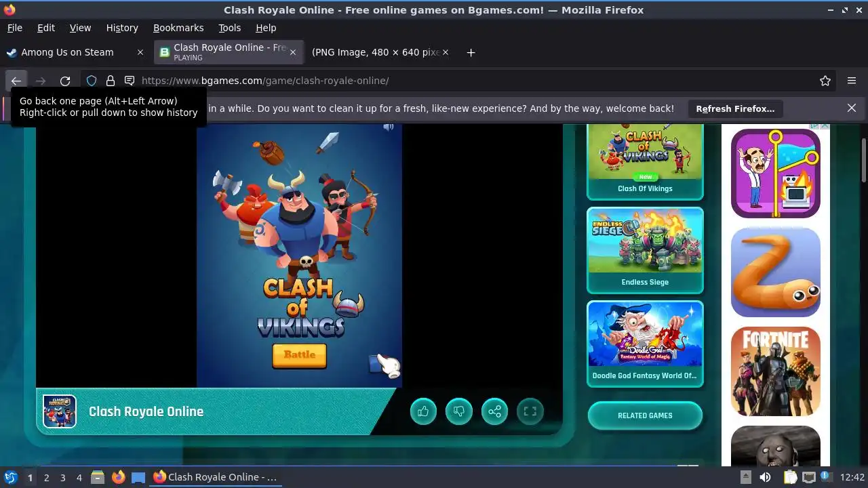
Task: Open the Help menu
Action: coord(266,28)
